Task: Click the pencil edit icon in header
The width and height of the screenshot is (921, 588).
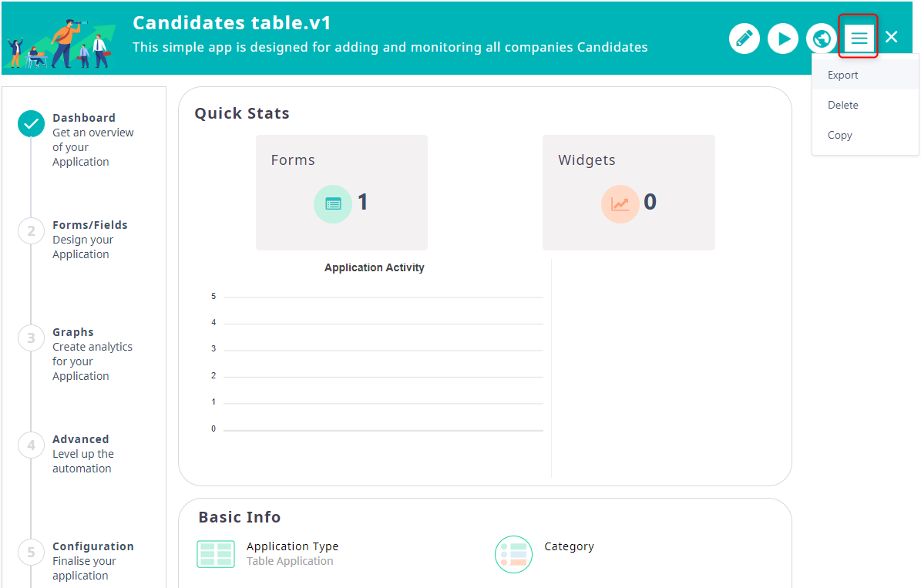Action: pos(744,39)
